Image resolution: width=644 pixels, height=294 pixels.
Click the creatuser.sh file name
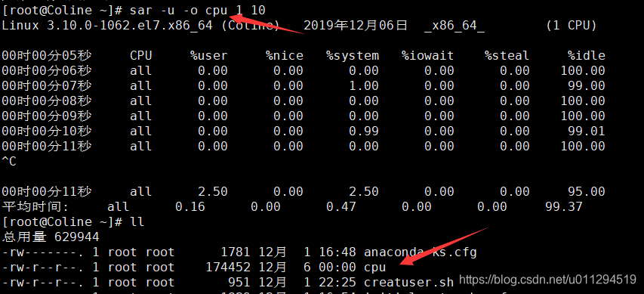409,283
